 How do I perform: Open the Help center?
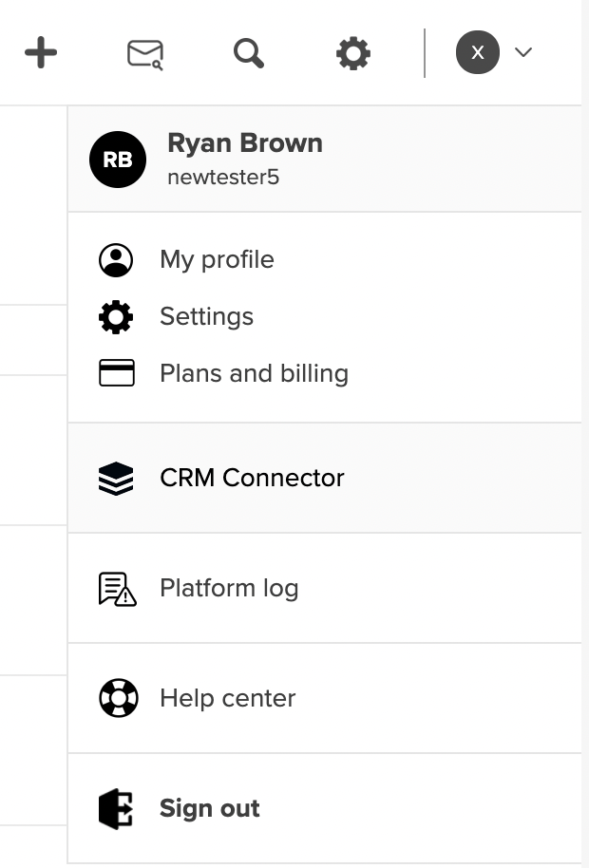click(x=227, y=699)
